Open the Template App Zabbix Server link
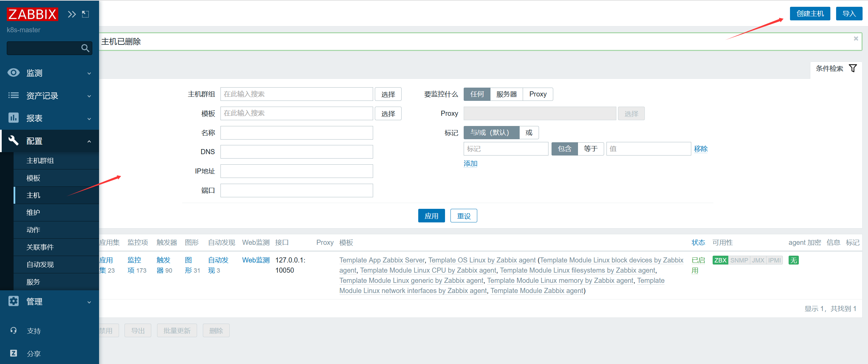Image resolution: width=868 pixels, height=364 pixels. tap(381, 260)
